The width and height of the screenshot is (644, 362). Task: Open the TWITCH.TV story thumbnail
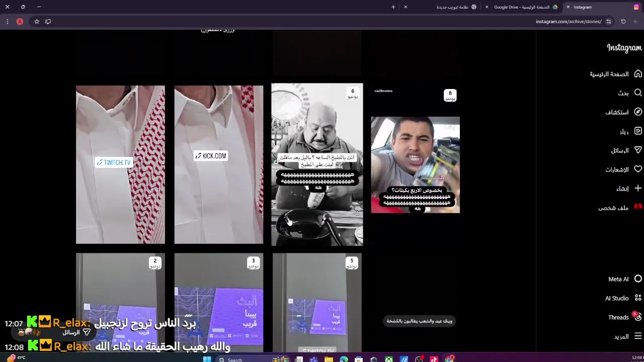pos(120,164)
